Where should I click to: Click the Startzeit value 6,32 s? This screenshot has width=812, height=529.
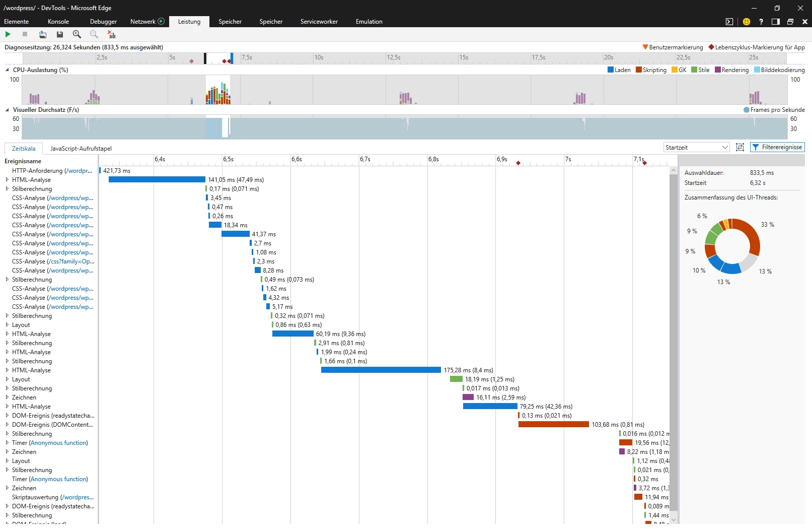pos(758,183)
